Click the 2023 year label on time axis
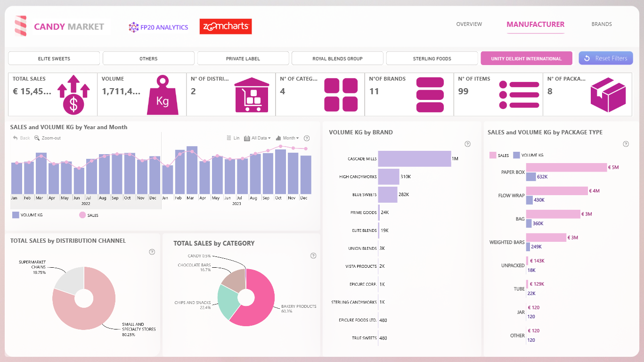 coord(236,204)
